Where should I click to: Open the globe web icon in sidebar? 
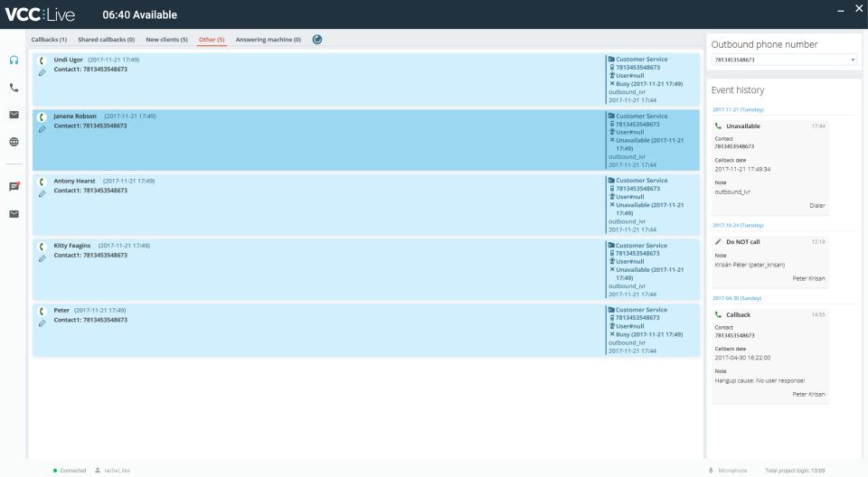click(14, 142)
